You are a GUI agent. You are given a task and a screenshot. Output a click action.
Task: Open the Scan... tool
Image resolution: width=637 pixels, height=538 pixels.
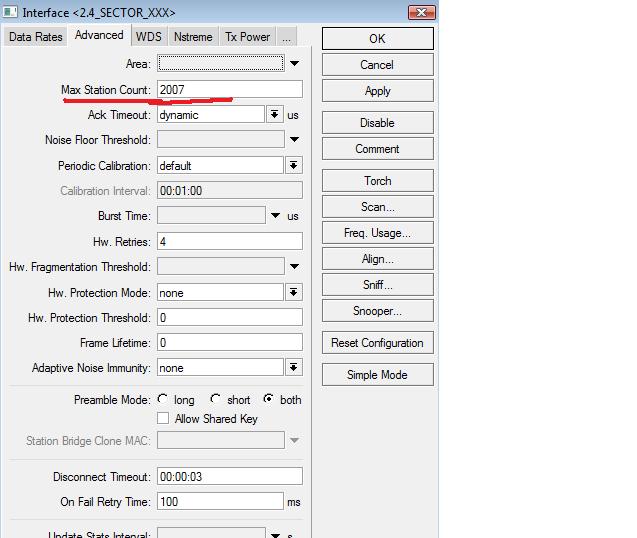(x=377, y=207)
